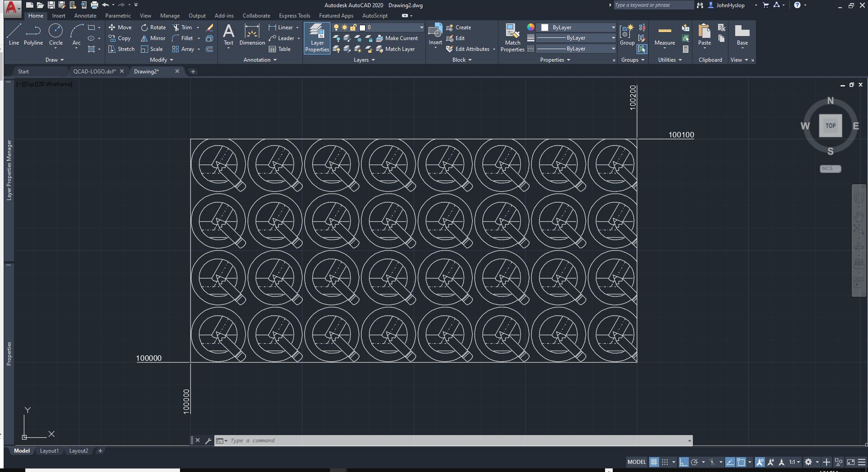Open the annotation scale 1:1 dropdown
Viewport: 868px width, 472px height.
click(794, 462)
